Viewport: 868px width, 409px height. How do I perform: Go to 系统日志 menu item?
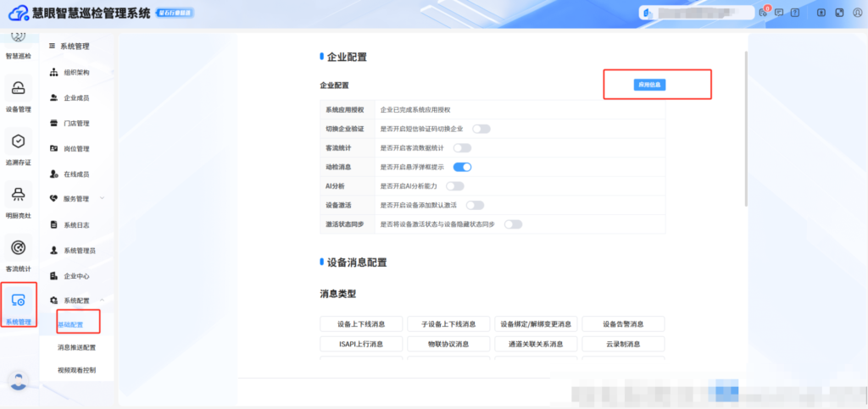[x=76, y=225]
